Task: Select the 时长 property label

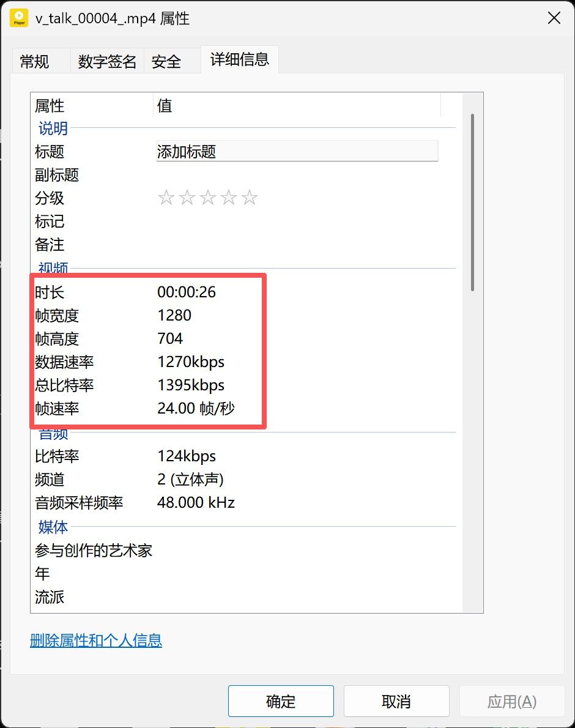Action: tap(50, 292)
